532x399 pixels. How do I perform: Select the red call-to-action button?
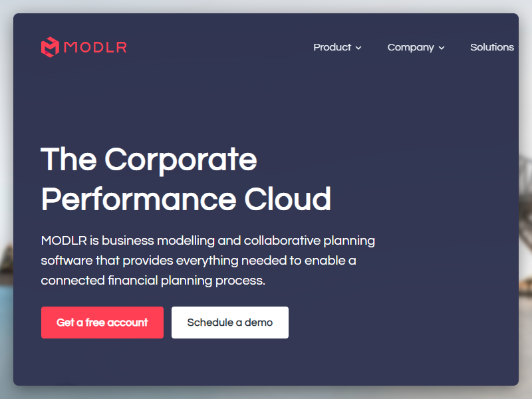click(x=102, y=323)
